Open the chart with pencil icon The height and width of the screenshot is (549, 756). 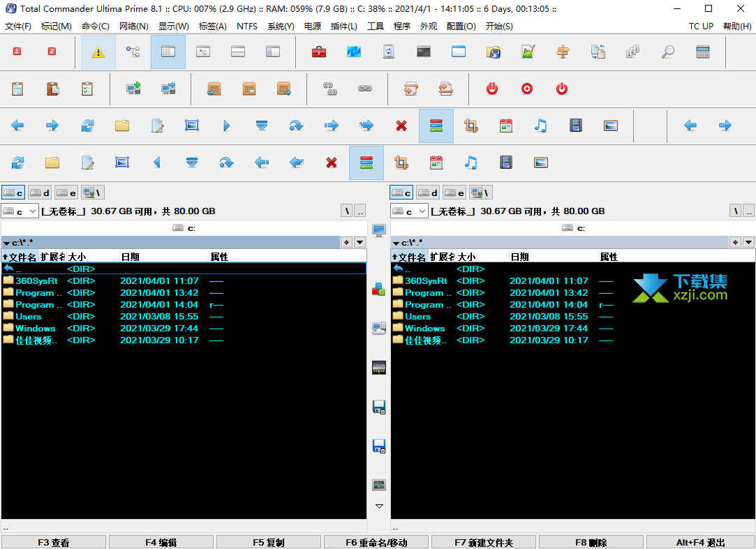pyautogui.click(x=528, y=52)
